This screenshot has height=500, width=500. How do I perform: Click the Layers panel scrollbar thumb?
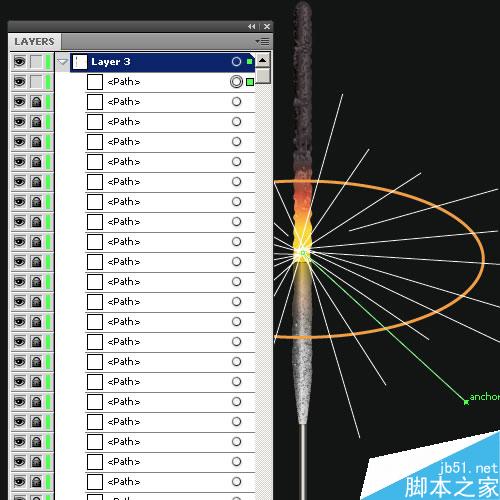point(263,76)
